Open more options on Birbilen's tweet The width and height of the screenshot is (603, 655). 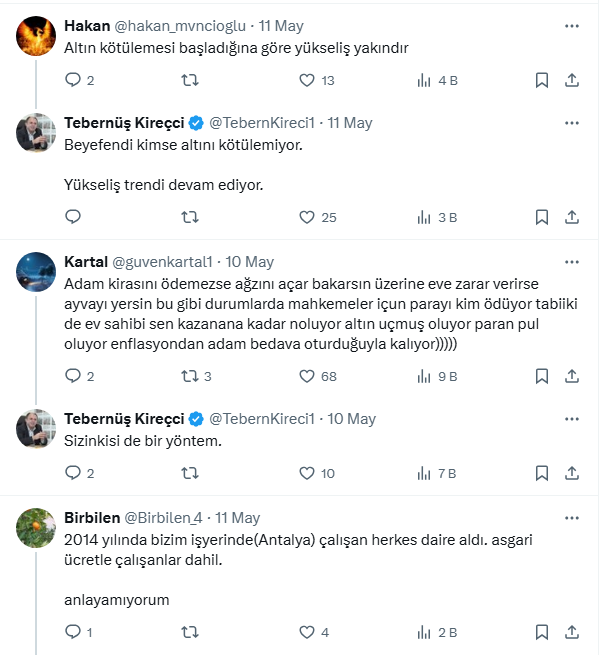(572, 518)
